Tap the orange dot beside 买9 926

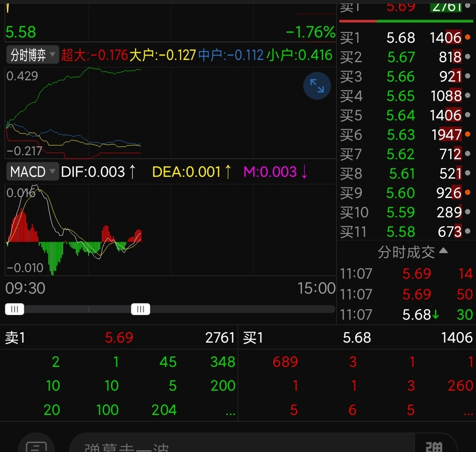pos(468,192)
